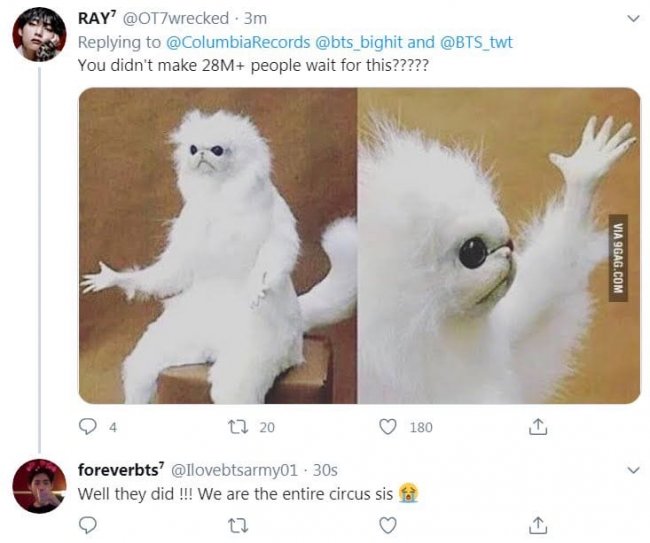
Task: Share foreverbts's reply using share icon
Action: 538,523
